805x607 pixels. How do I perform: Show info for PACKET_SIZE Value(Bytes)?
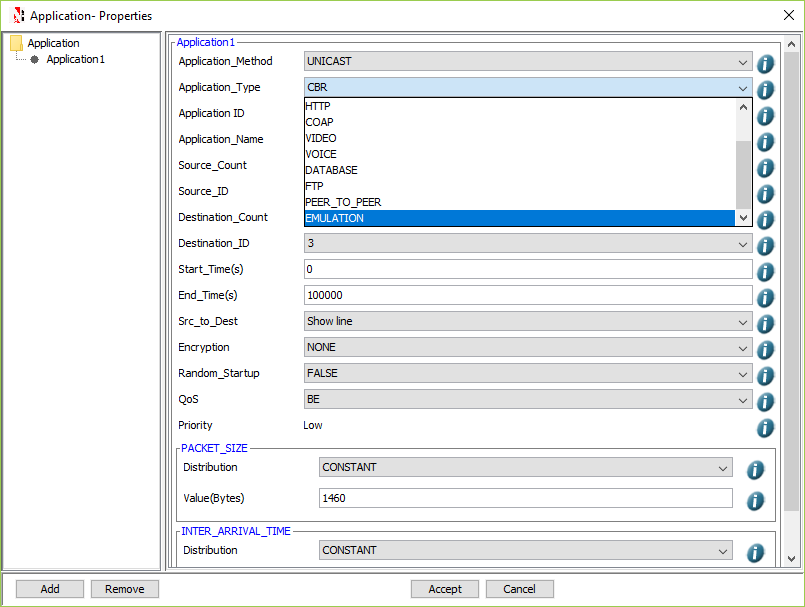pyautogui.click(x=755, y=501)
